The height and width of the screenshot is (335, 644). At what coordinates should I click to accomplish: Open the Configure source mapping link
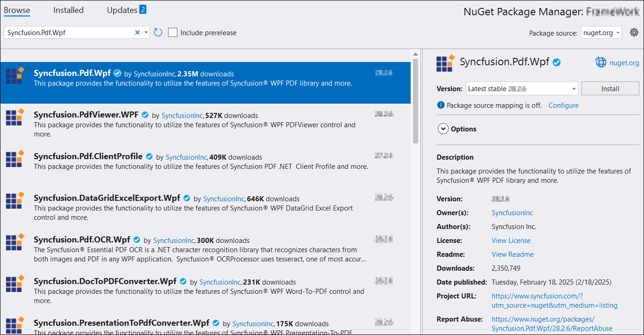click(563, 105)
